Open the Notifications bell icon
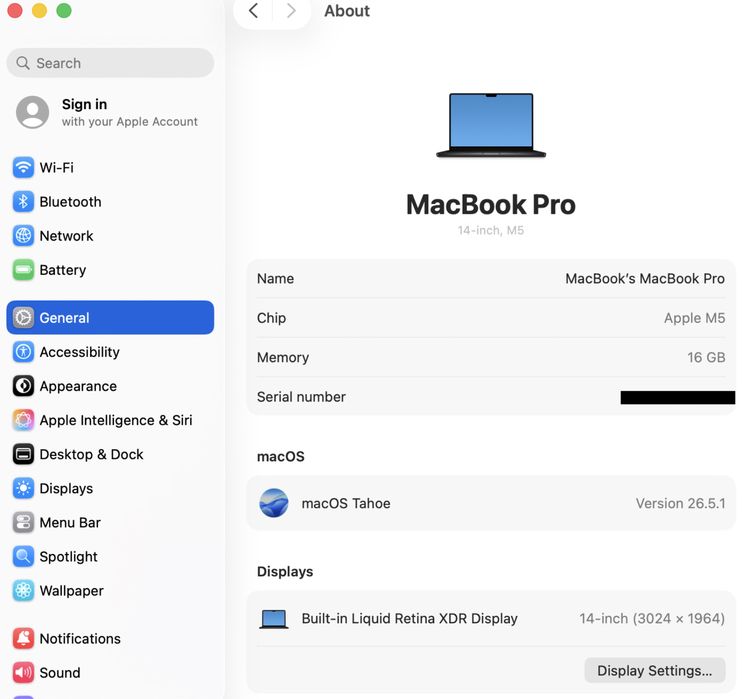This screenshot has width=743, height=699. coord(23,638)
